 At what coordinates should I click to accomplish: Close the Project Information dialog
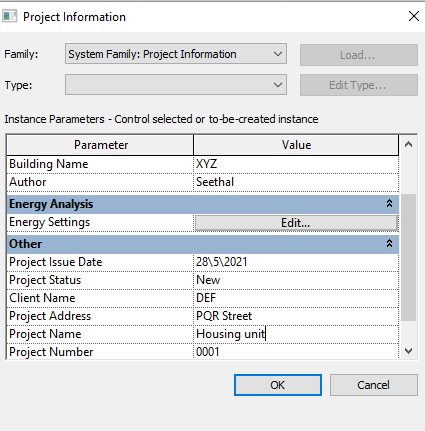click(x=414, y=16)
